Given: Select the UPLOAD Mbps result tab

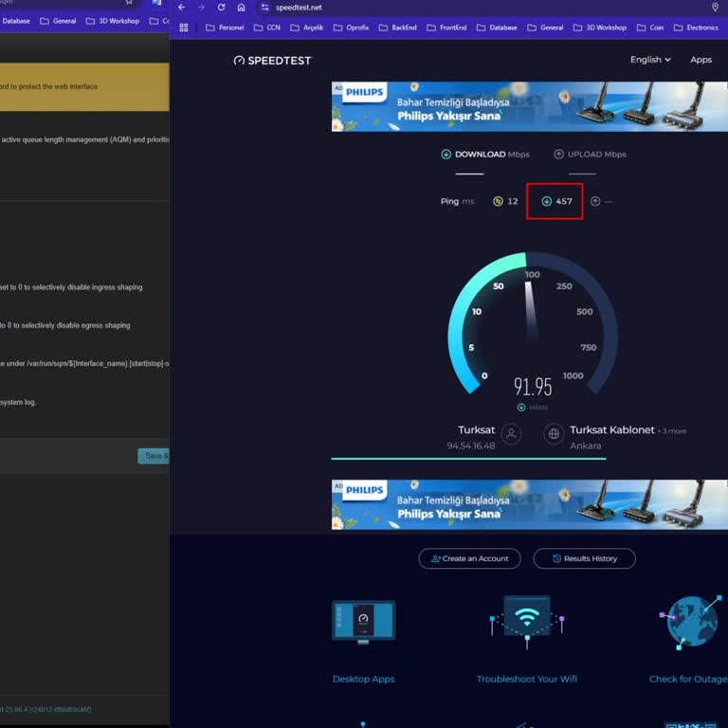Looking at the screenshot, I should [590, 155].
